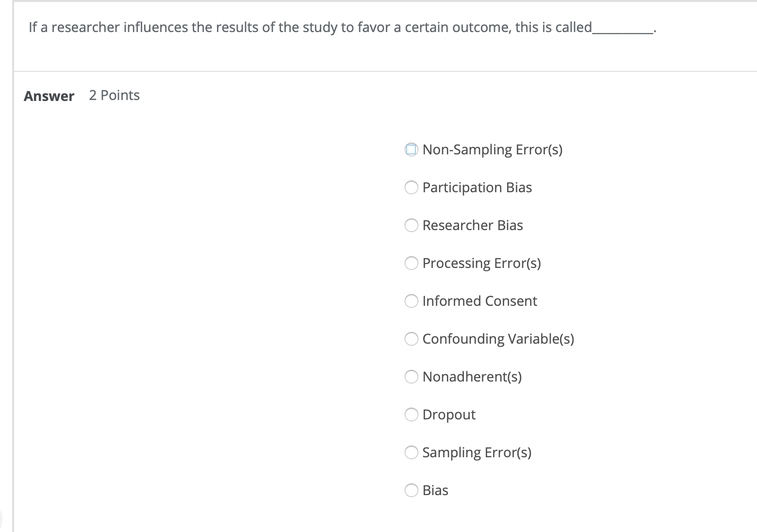757x532 pixels.
Task: Select the Participation Bias radio button
Action: click(411, 187)
